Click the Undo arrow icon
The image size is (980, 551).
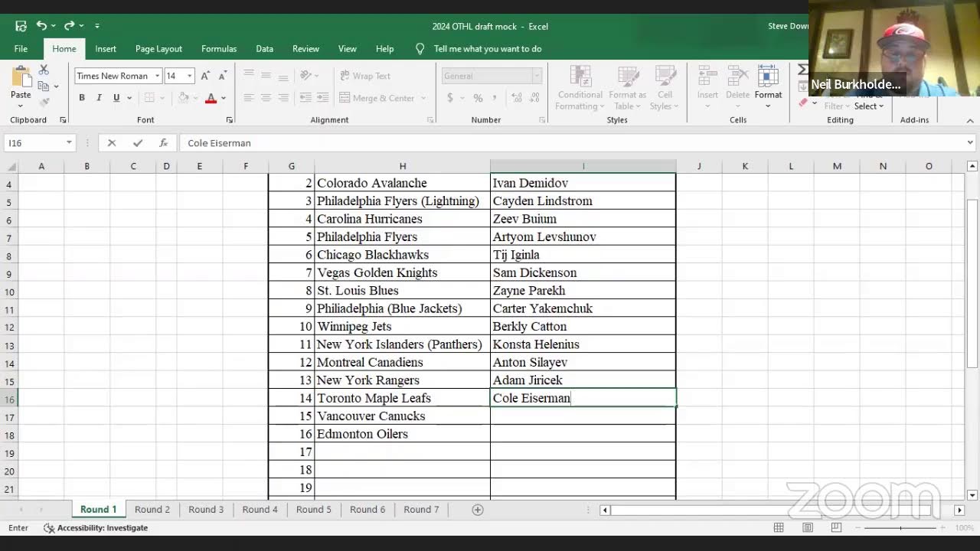41,26
